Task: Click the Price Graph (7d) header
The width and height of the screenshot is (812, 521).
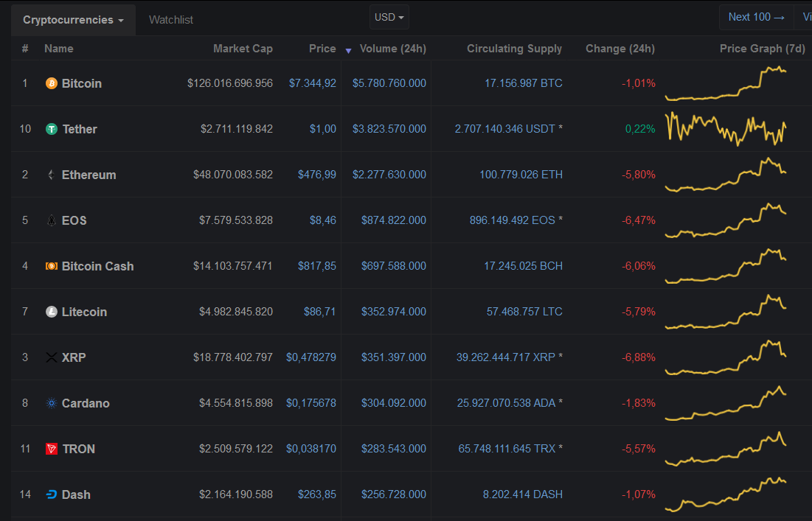Action: [x=763, y=49]
